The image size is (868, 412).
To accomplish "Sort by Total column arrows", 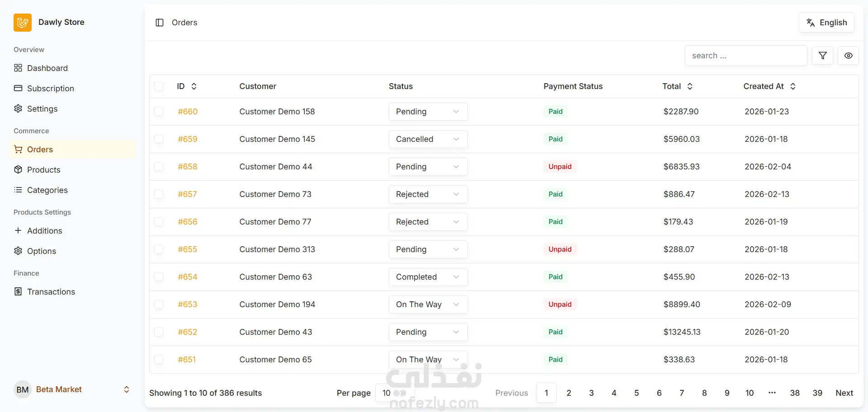I will coord(690,86).
